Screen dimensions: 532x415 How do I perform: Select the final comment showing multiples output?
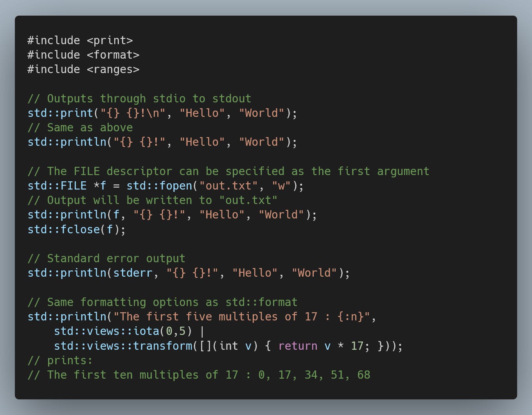[199, 374]
